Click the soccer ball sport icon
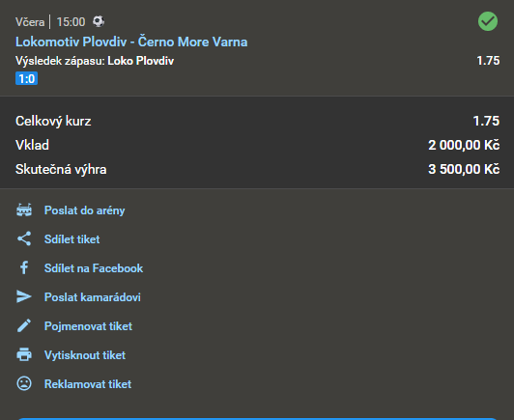 (x=99, y=21)
